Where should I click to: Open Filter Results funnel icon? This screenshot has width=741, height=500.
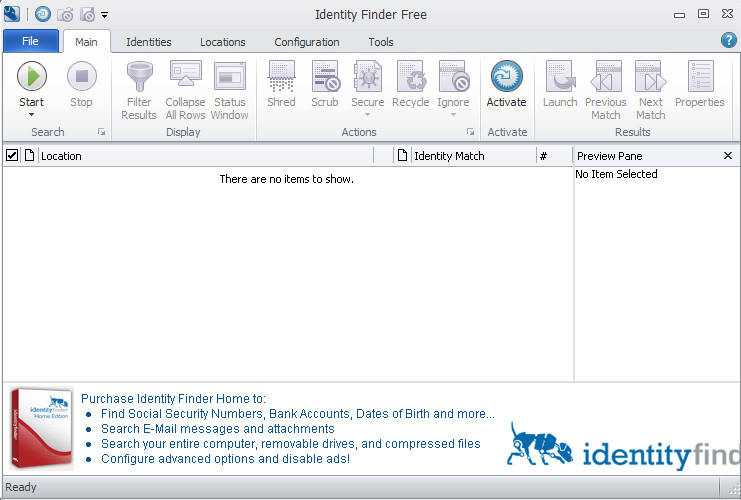click(x=139, y=76)
